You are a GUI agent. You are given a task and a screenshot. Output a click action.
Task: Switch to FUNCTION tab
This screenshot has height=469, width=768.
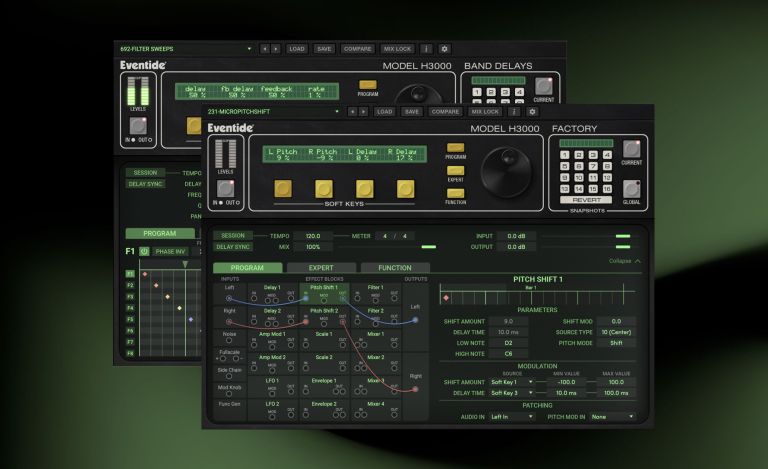pos(395,268)
